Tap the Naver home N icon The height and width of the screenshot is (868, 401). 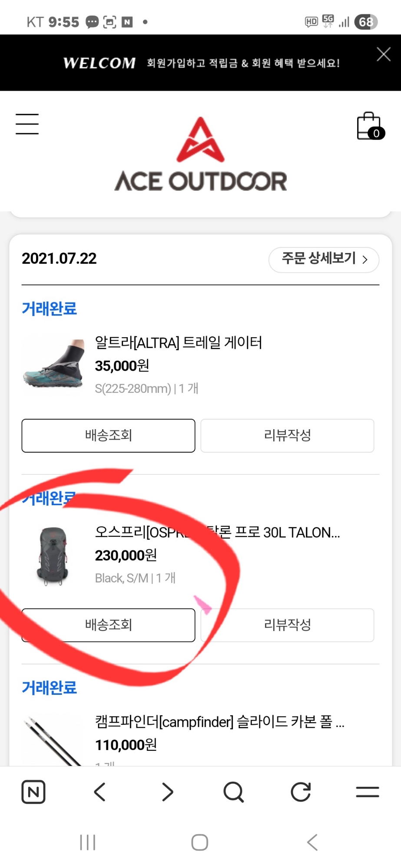33,792
